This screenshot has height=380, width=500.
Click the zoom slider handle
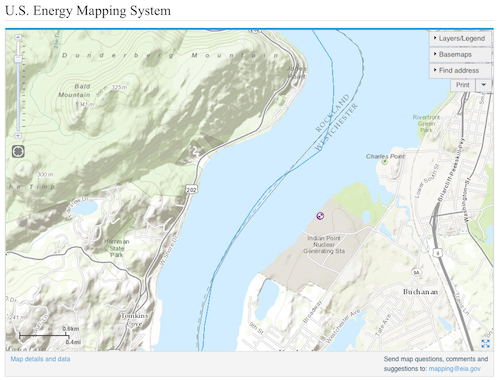(x=18, y=59)
